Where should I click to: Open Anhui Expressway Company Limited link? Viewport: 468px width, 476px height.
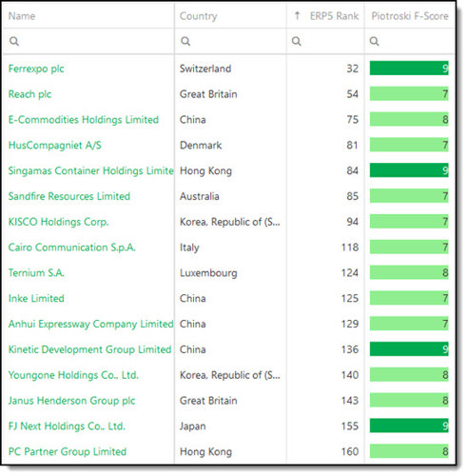[x=91, y=324]
